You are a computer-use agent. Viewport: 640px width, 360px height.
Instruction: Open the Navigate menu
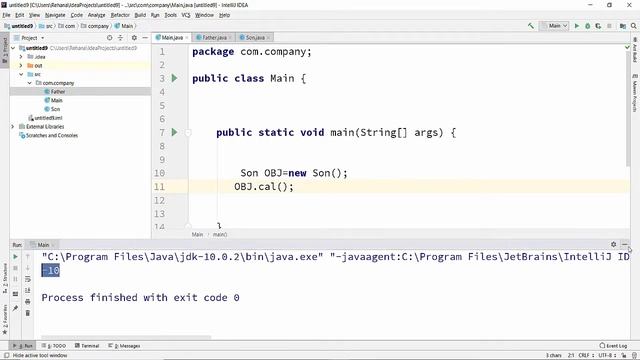pyautogui.click(x=55, y=15)
